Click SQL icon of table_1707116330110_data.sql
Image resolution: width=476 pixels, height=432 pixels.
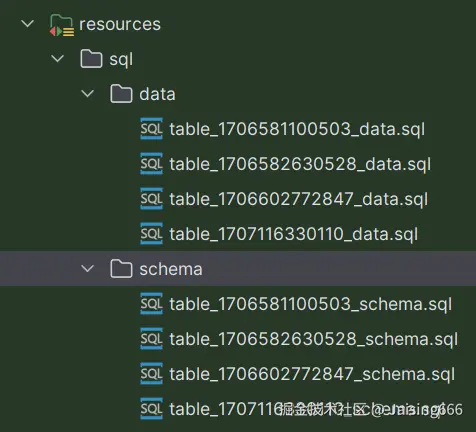(152, 234)
